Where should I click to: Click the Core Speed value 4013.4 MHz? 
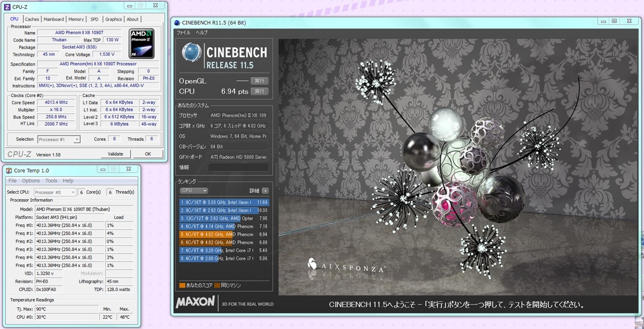tap(56, 102)
